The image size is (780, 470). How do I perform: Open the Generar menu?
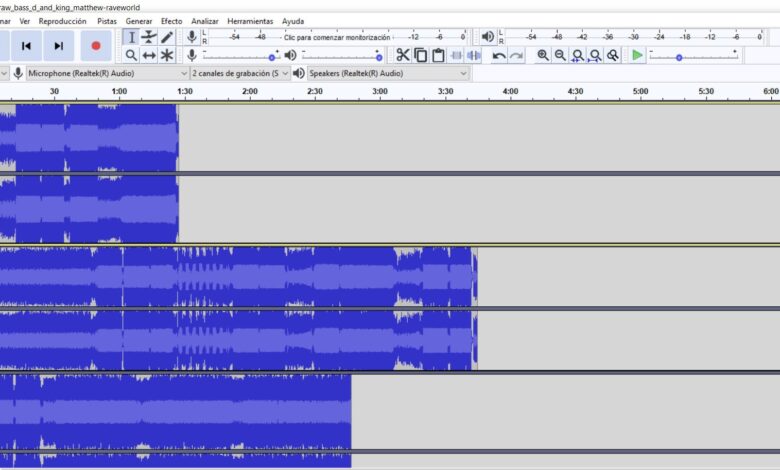(139, 21)
